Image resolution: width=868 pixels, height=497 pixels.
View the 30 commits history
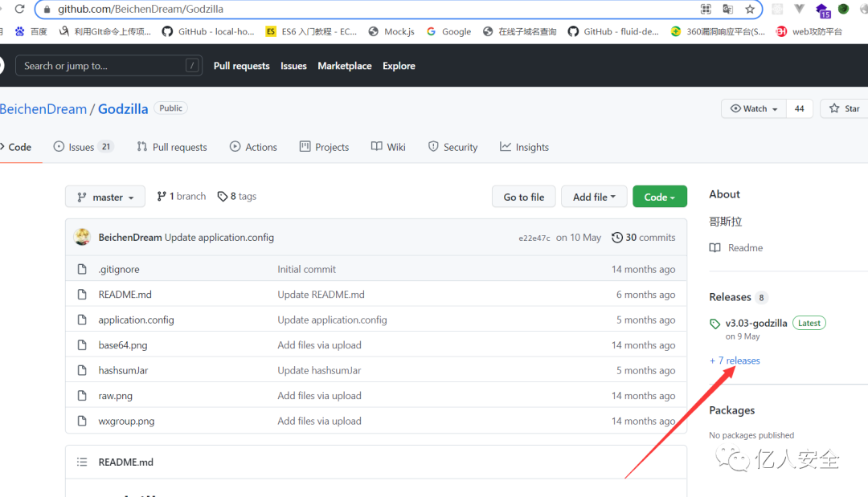click(x=643, y=237)
